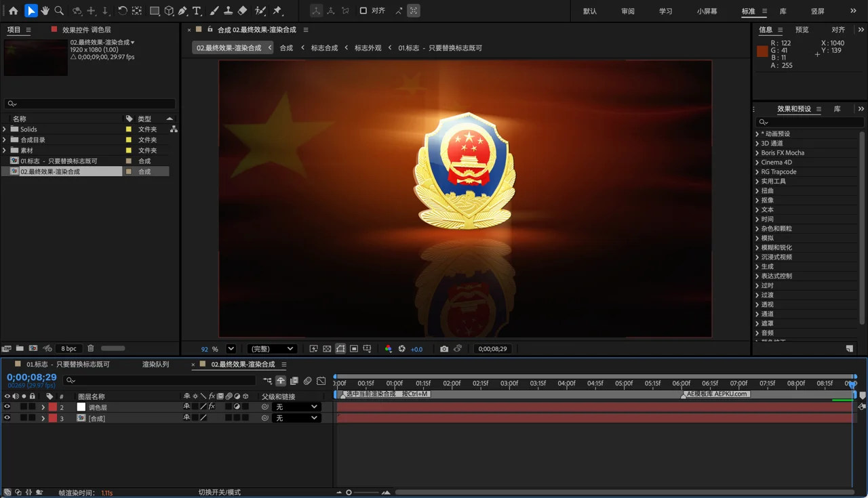Click the frame blending icon in timeline

coord(294,381)
